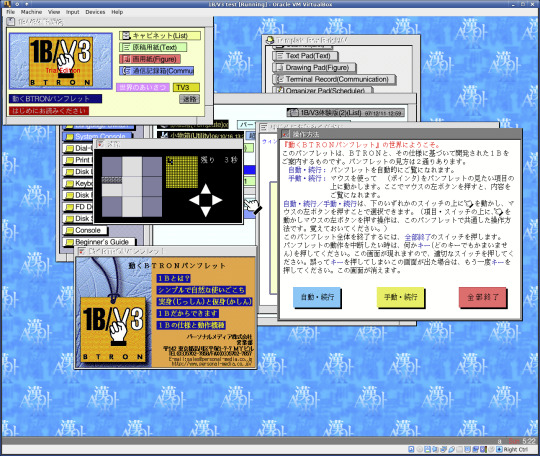Image resolution: width=540 pixels, height=456 pixels.
Task: Open 1B/V3体験版(2)(List) cabinet item
Action: pos(345,113)
